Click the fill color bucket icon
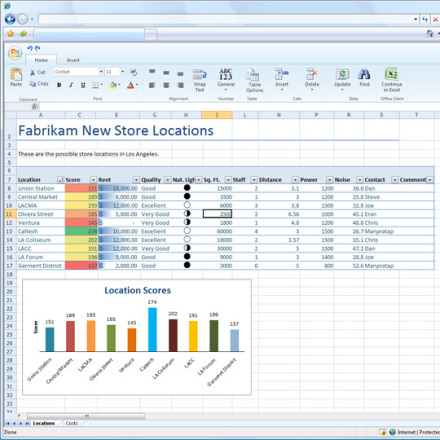The image size is (440, 440). 113,85
